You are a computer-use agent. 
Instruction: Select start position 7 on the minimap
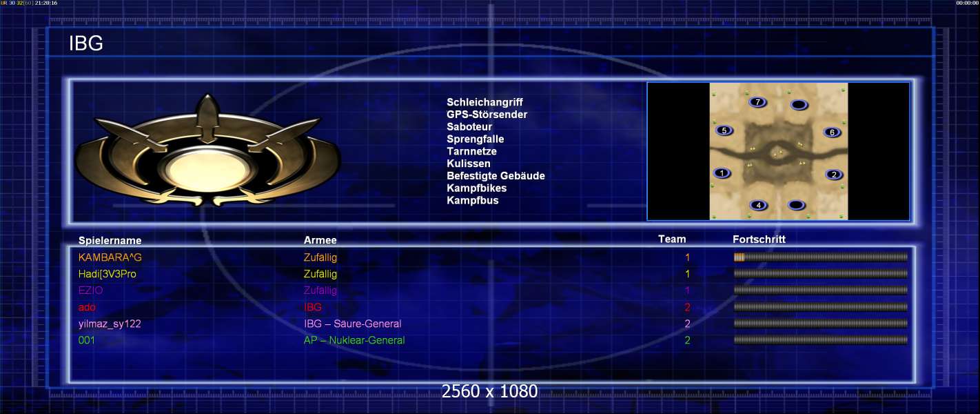[758, 102]
